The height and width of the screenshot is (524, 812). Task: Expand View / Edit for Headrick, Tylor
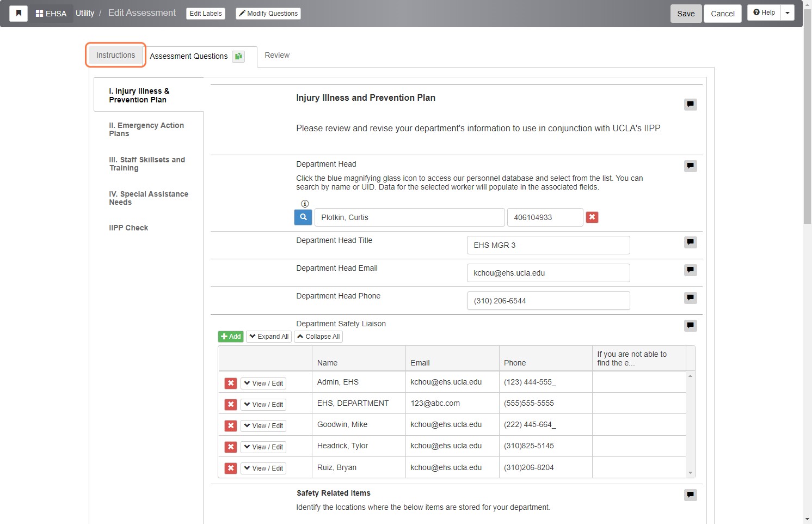point(263,447)
